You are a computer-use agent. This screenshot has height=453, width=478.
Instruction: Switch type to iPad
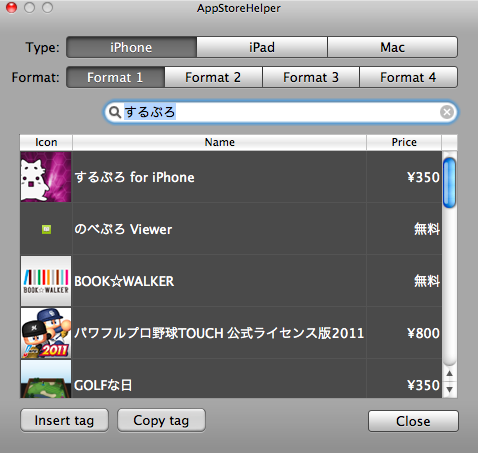tap(262, 47)
